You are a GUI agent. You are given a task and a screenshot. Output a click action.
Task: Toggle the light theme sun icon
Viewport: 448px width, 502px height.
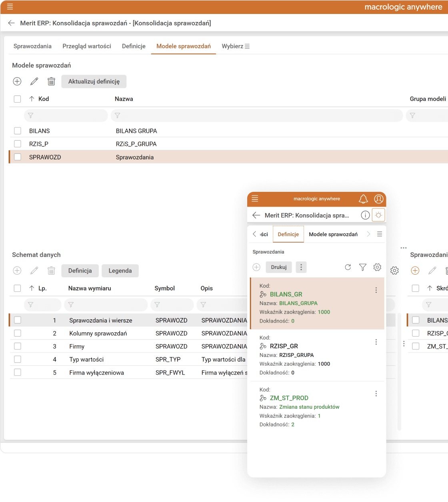[x=378, y=215]
